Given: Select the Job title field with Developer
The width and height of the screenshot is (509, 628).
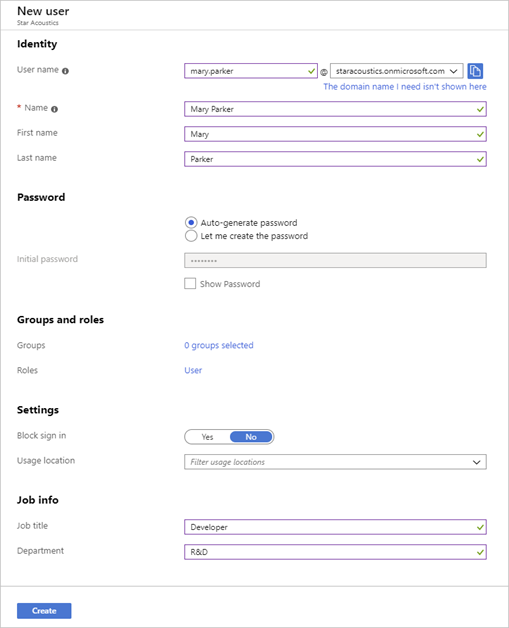Looking at the screenshot, I should (x=335, y=527).
